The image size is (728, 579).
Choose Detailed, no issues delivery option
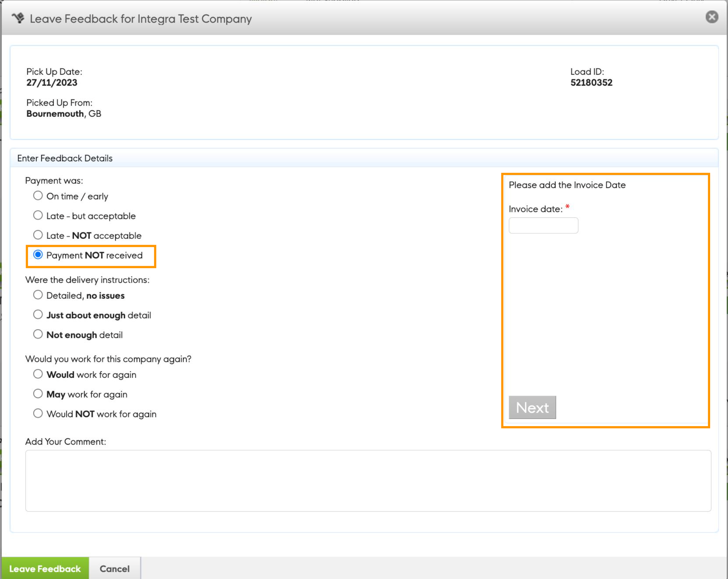[38, 295]
